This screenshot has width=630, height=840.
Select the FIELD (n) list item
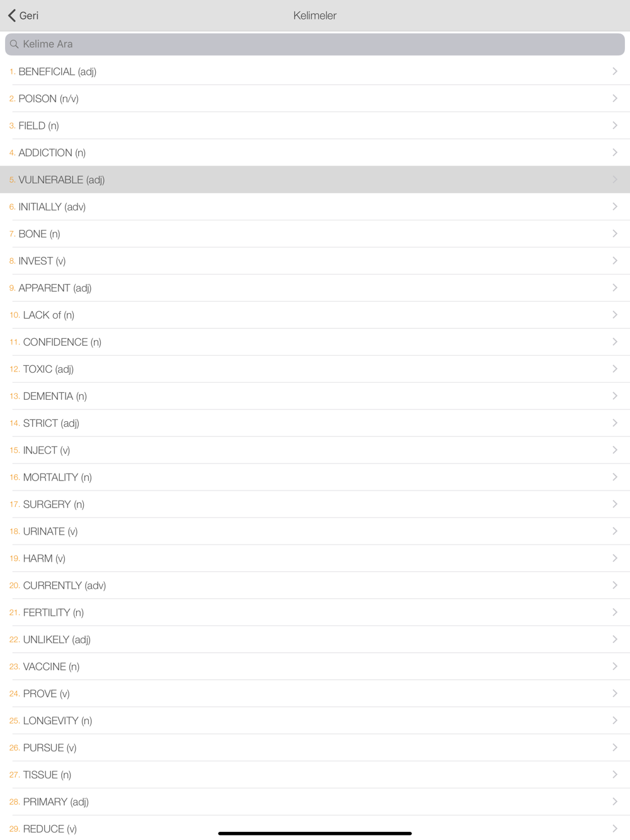click(315, 125)
